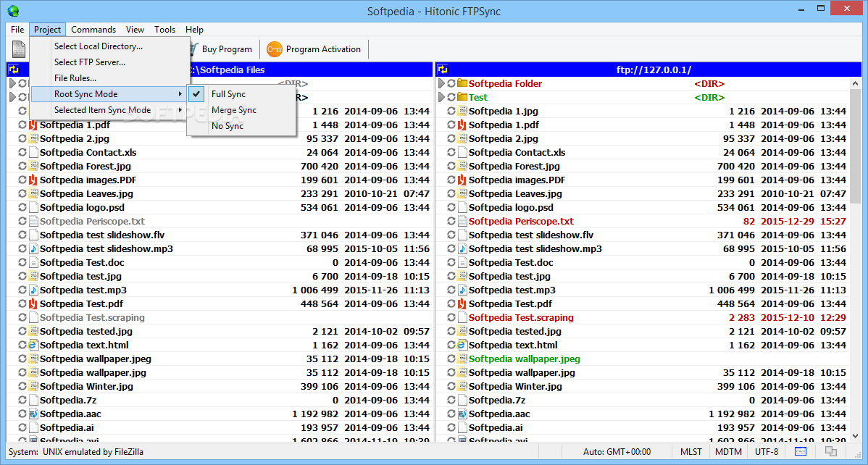The height and width of the screenshot is (465, 868).
Task: Open the File menu
Action: [17, 30]
